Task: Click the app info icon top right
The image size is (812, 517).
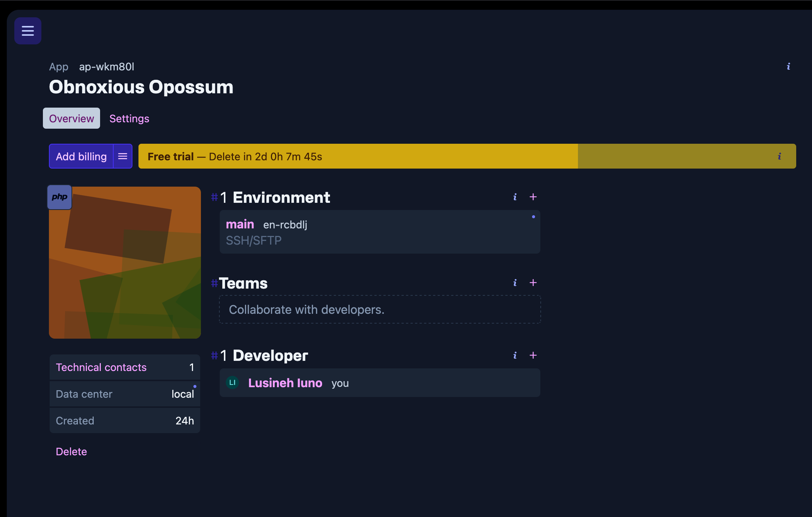Action: coord(789,66)
